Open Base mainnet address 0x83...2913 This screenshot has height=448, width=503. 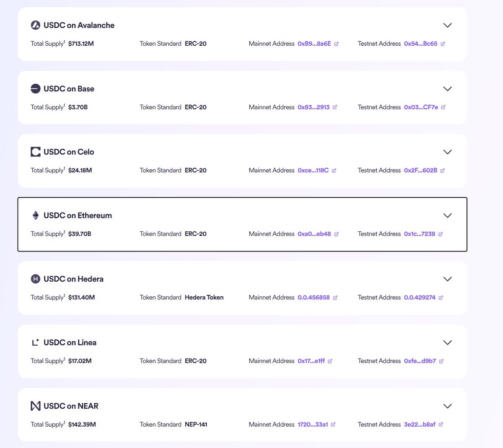pos(314,107)
